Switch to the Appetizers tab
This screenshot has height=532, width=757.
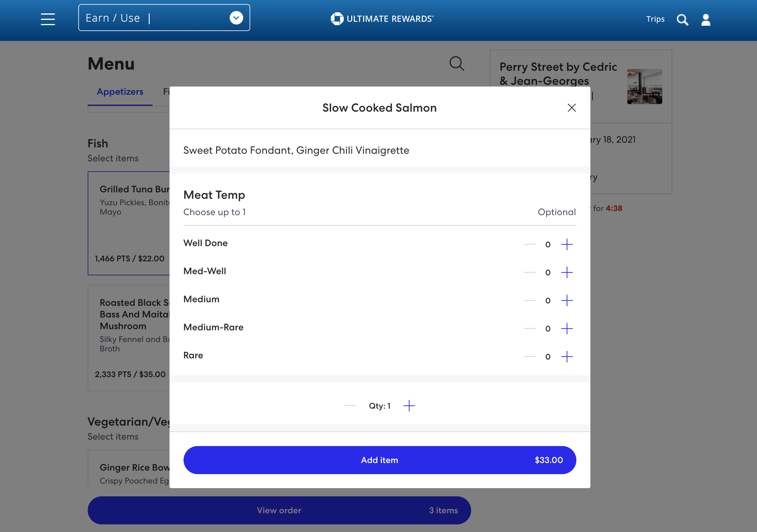[x=120, y=92]
